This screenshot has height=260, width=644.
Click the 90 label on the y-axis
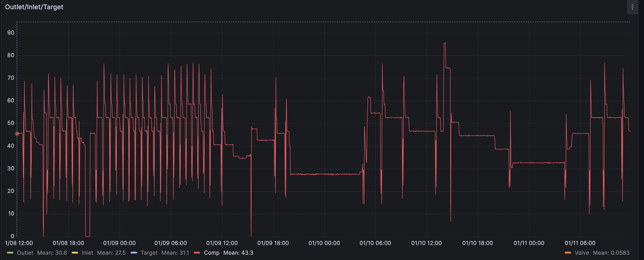pos(11,32)
